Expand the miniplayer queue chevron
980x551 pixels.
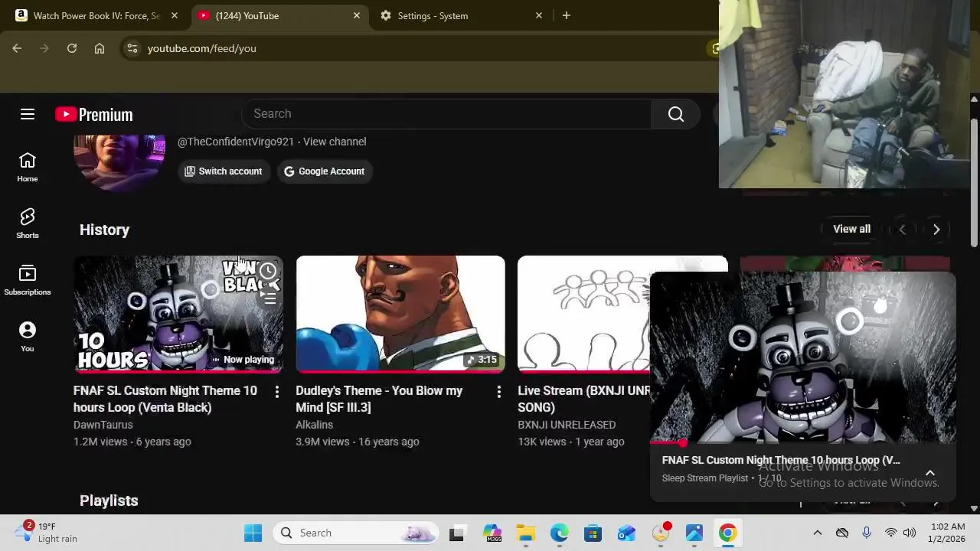point(930,473)
